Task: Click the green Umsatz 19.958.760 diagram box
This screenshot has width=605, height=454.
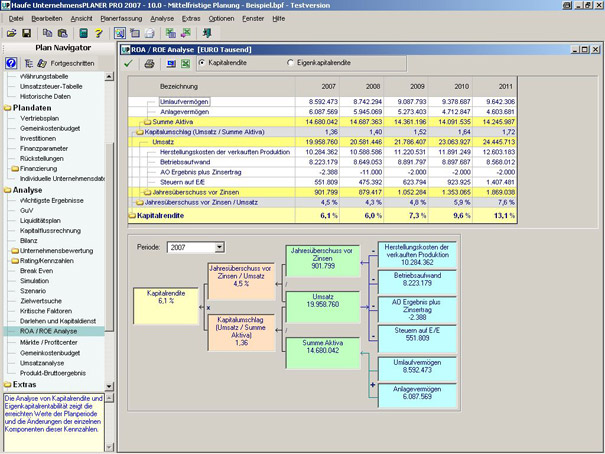Action: pos(323,307)
